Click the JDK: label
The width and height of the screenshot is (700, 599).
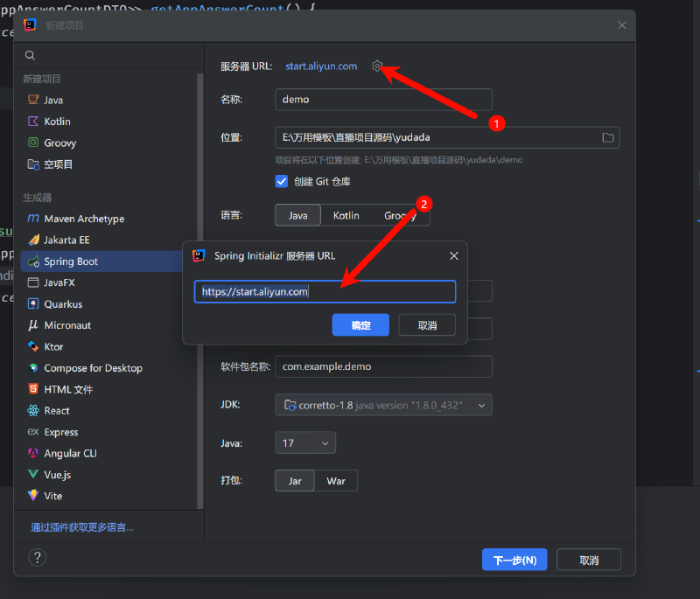click(230, 405)
